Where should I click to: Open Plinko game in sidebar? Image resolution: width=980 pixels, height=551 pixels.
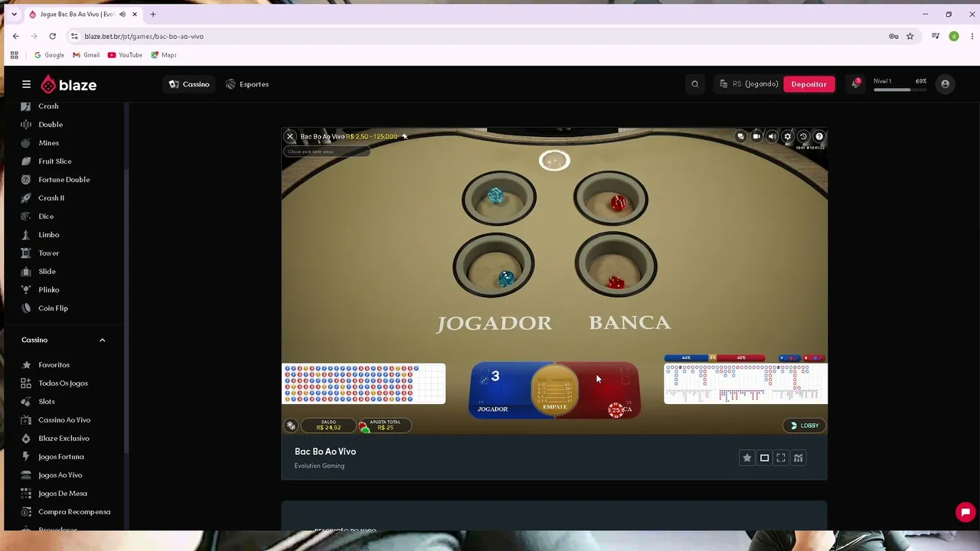point(48,290)
